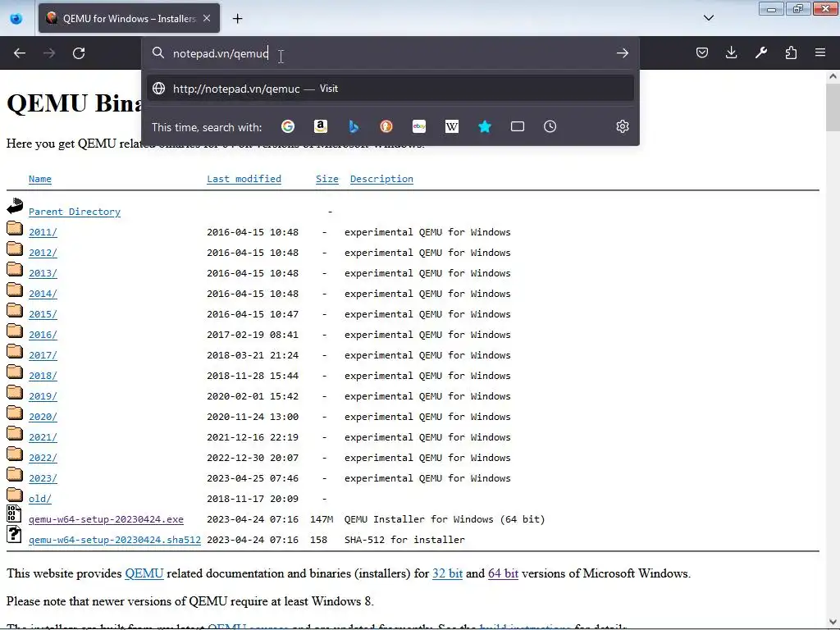Follow the QEMU link in the paragraph
This screenshot has height=630, width=840.
144,573
